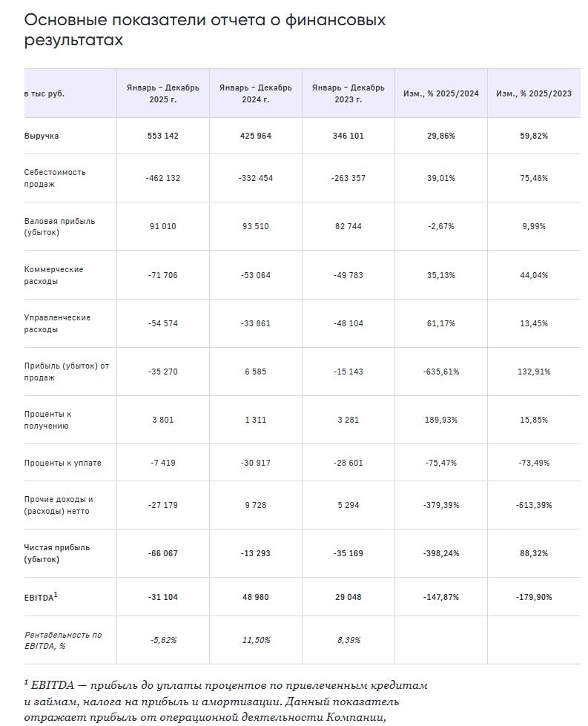
Task: Click the 'Проценты к уплате' row label
Action: tap(63, 463)
